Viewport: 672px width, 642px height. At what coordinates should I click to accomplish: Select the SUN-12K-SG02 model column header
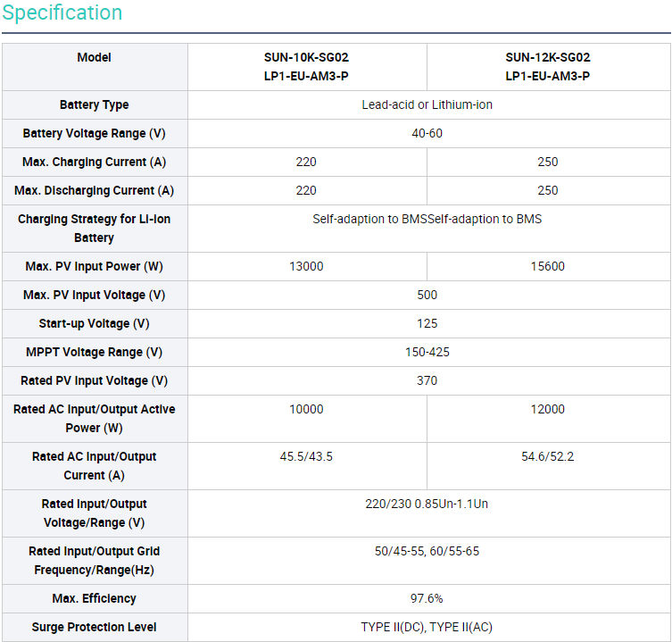pos(547,67)
